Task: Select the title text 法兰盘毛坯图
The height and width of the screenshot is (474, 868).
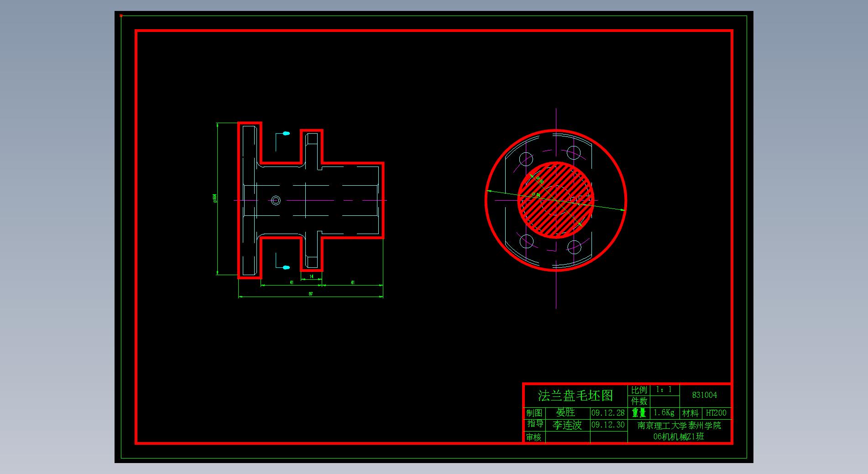Action: pos(575,396)
